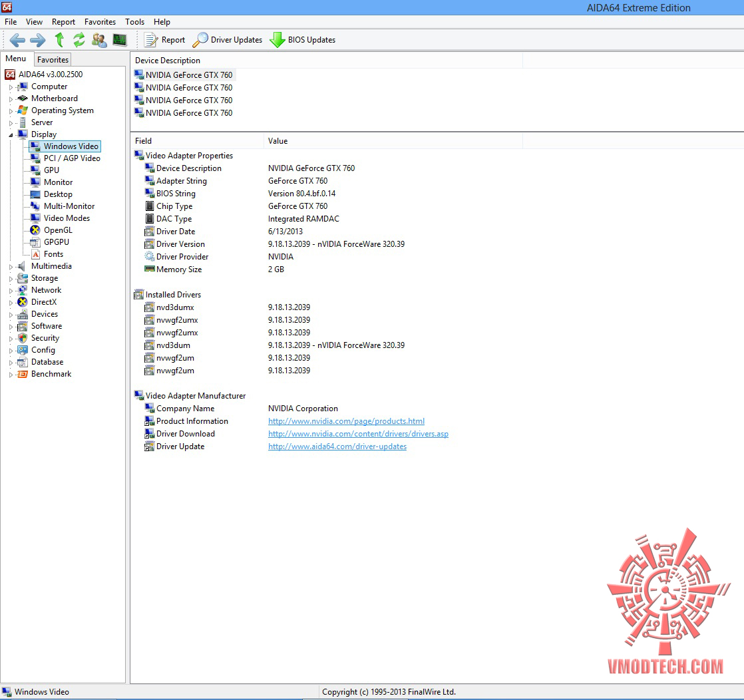
Task: Select the last NVIDIA GeForce GTX 760 device
Action: [184, 113]
